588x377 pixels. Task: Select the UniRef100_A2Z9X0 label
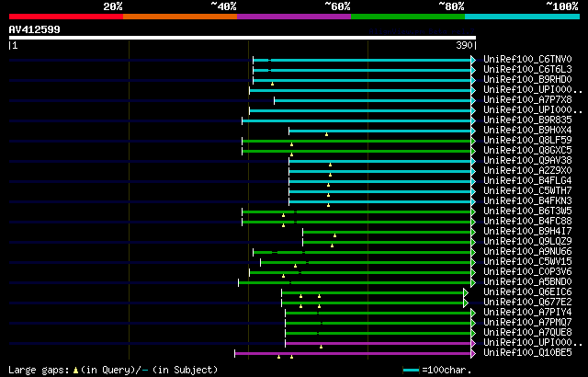point(527,171)
